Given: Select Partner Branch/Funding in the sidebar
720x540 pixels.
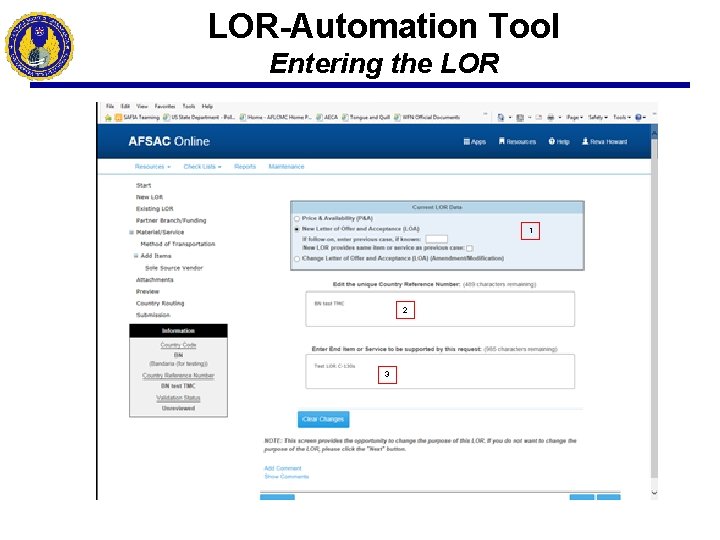Looking at the screenshot, I should [x=171, y=220].
